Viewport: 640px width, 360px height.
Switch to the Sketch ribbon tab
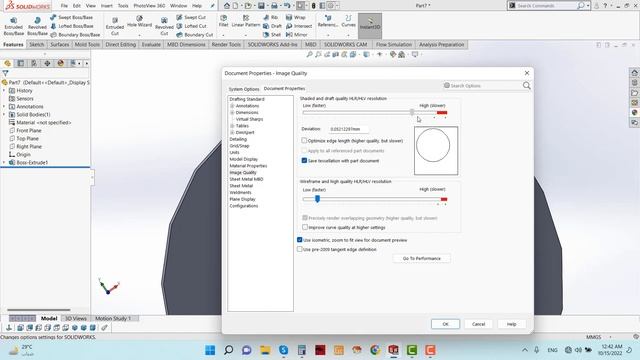click(x=36, y=44)
